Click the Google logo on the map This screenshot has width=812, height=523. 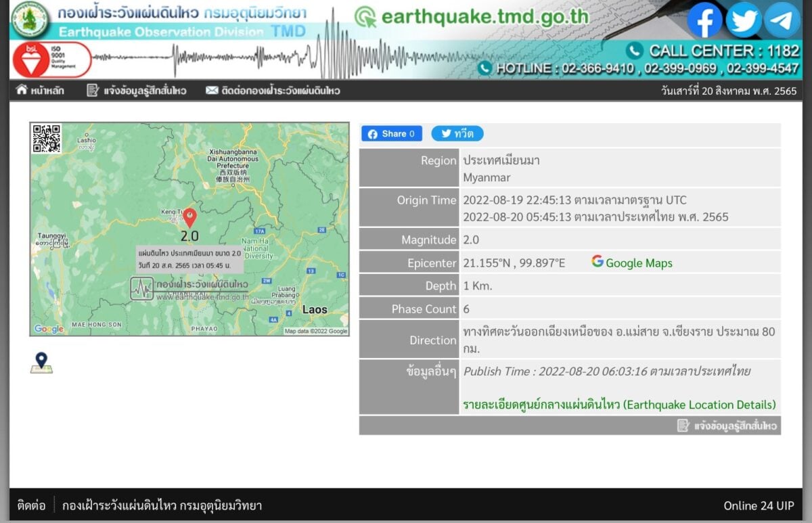(49, 329)
